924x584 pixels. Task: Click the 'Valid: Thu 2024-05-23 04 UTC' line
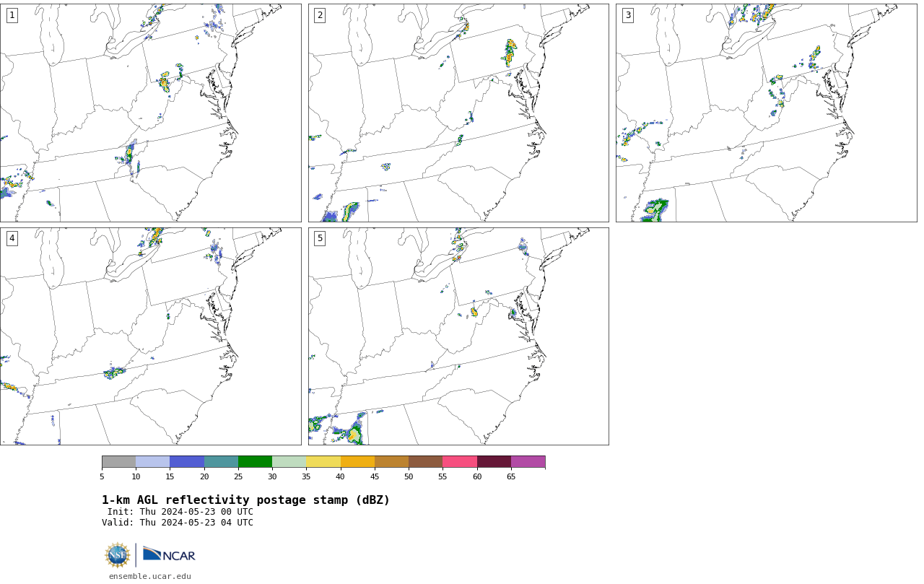point(178,523)
